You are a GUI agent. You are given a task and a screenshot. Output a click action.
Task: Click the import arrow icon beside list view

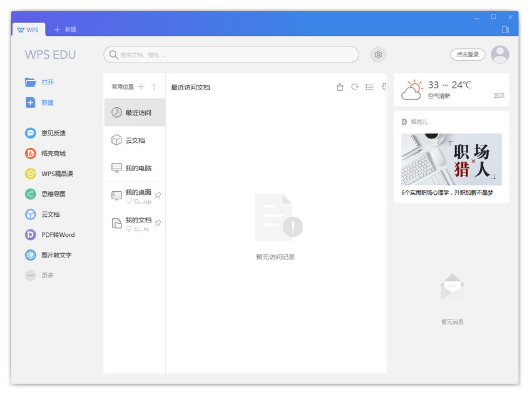pos(384,87)
